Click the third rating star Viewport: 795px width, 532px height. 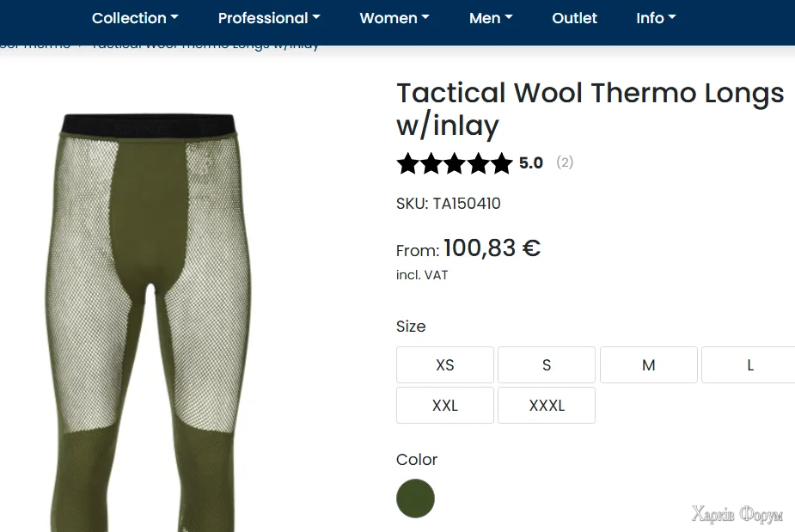tap(455, 163)
